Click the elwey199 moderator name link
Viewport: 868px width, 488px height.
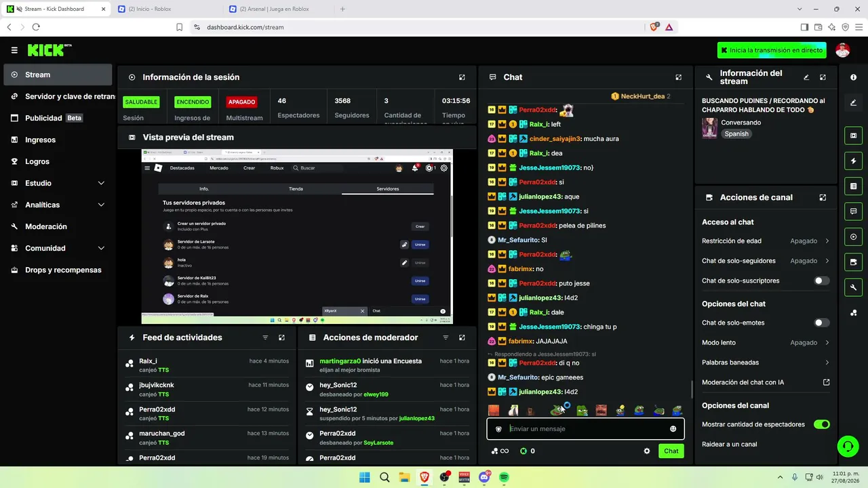point(375,394)
